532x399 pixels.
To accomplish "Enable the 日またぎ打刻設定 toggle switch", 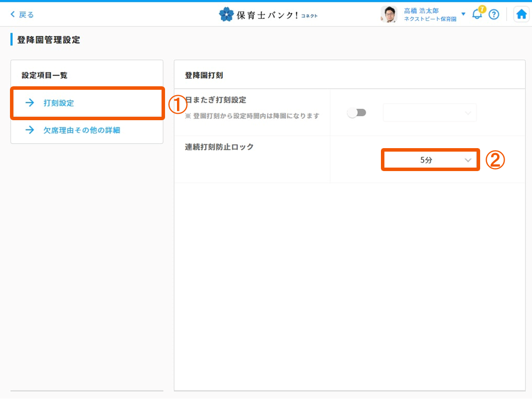I will tap(356, 113).
